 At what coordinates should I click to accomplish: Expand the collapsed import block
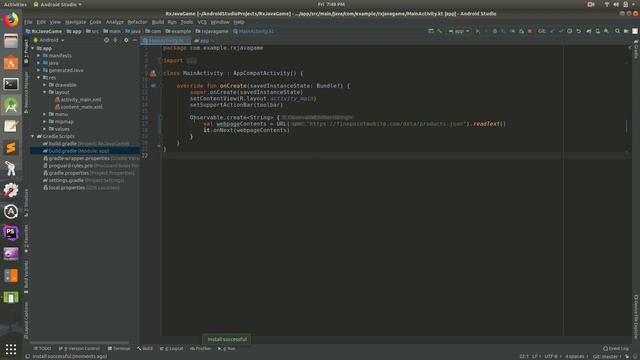[191, 60]
